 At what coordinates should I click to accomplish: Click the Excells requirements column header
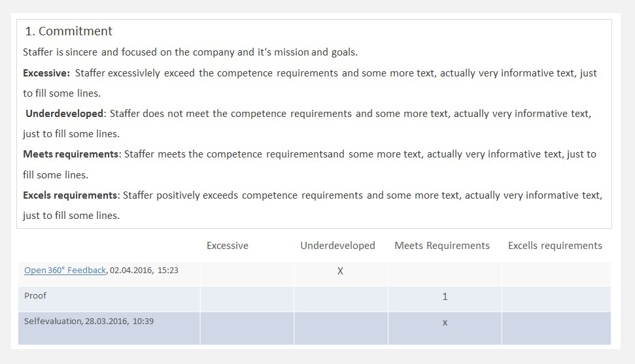pos(555,246)
